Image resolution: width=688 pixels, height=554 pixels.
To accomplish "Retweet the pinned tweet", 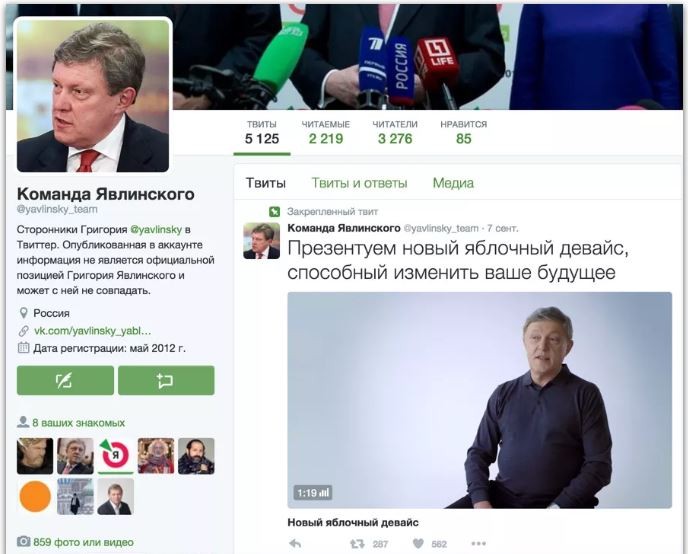I will (357, 544).
